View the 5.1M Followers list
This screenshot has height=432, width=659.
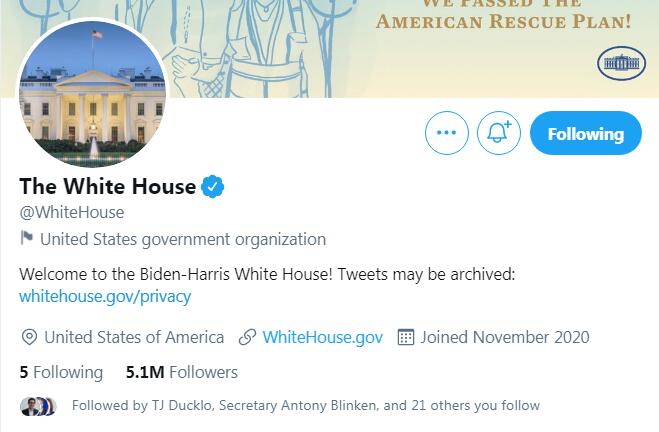[x=181, y=372]
